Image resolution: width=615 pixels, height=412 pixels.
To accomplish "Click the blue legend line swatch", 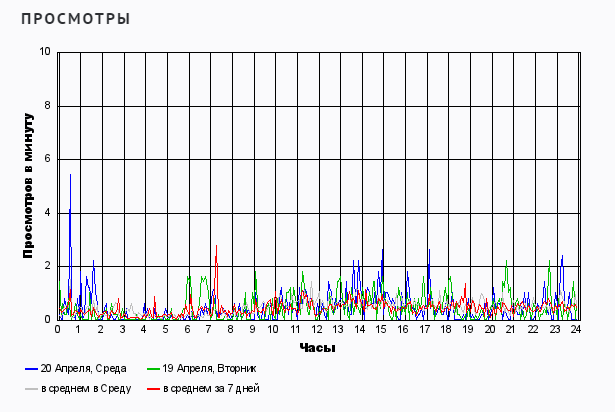I will pyautogui.click(x=31, y=368).
